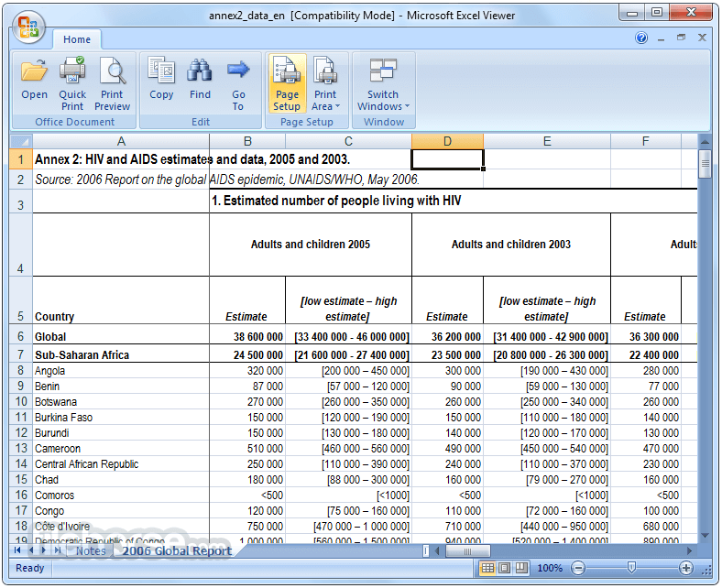The width and height of the screenshot is (722, 588).
Task: Open Page Setup dialog
Action: point(287,83)
